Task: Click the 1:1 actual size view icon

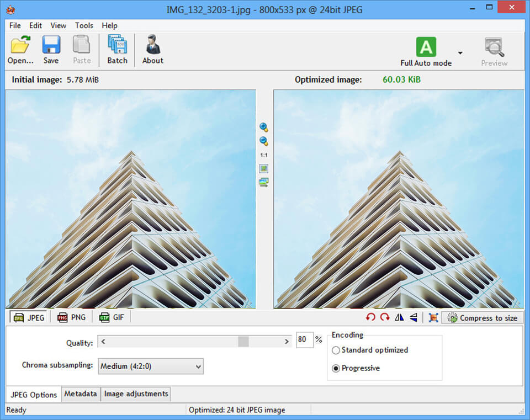Action: pos(263,155)
